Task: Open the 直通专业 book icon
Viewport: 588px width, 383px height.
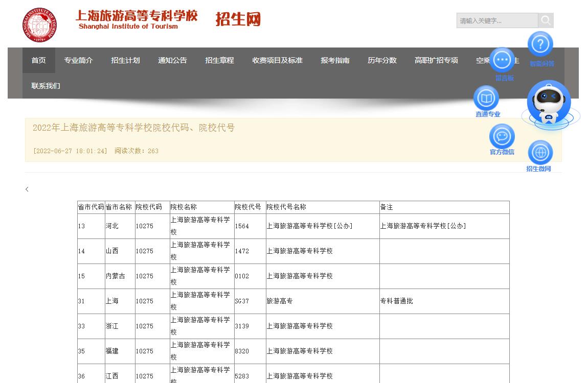Action: pos(486,98)
